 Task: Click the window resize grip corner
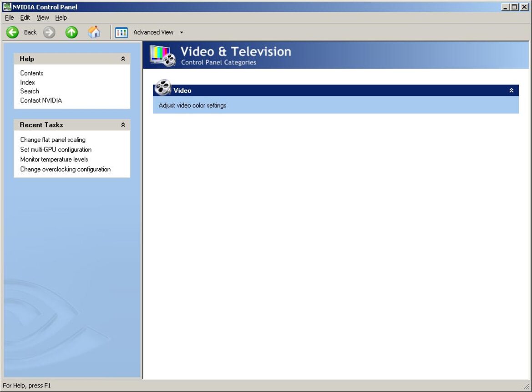[526, 386]
